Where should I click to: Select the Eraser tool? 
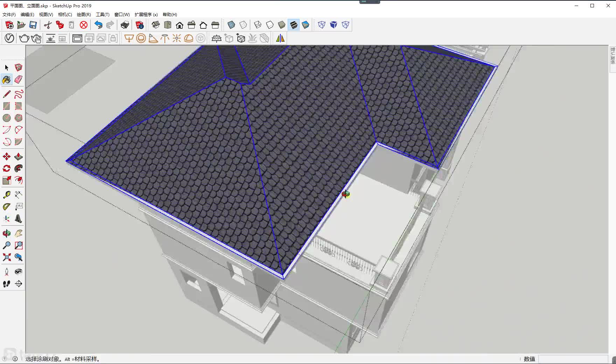19,79
